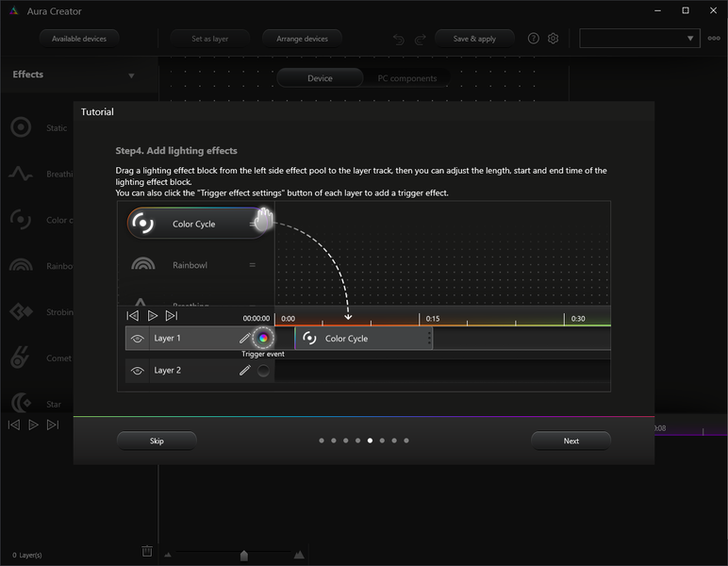Jump to seventh tutorial page dot
Viewport: 728px width, 566px height.
click(x=394, y=441)
